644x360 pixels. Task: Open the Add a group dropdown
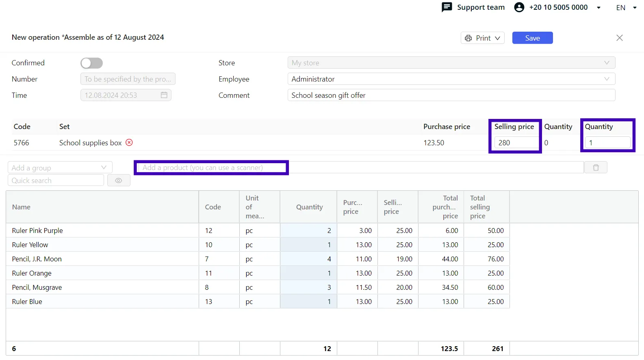(60, 168)
